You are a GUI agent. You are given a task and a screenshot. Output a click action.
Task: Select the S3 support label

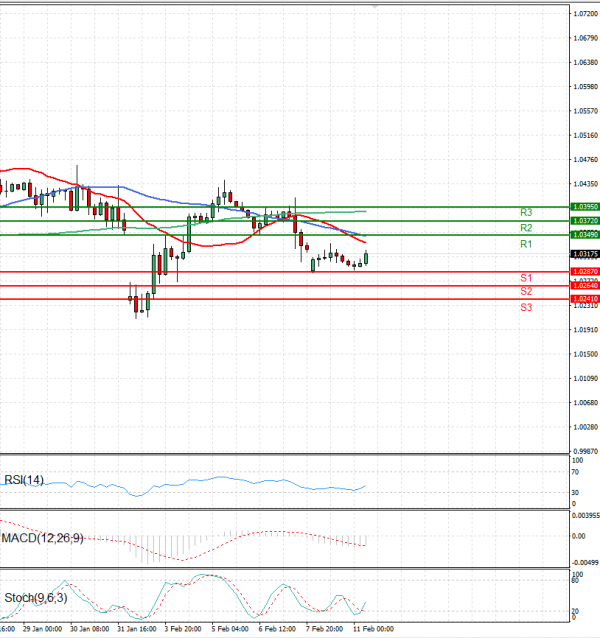pyautogui.click(x=525, y=307)
